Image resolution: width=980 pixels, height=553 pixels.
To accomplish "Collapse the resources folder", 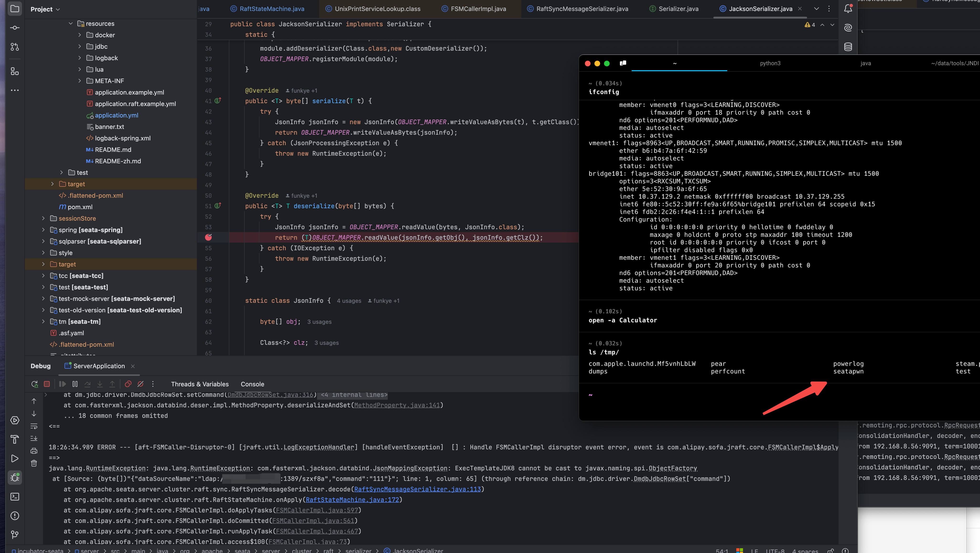I will 70,24.
